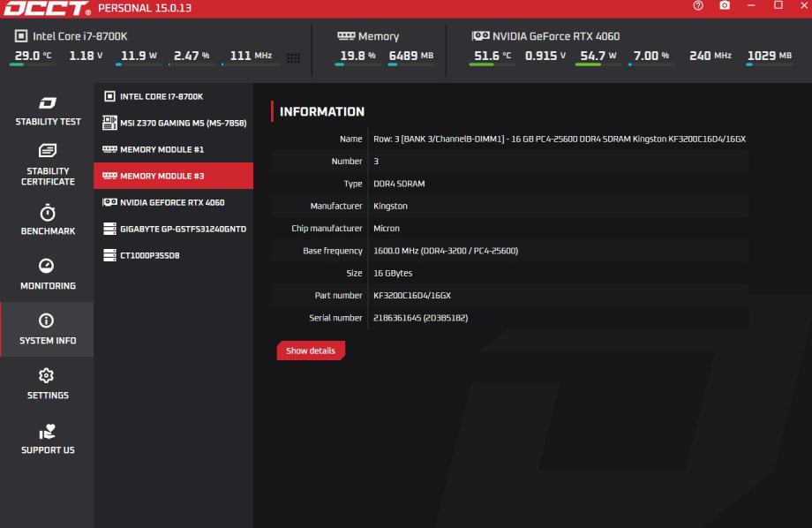Click the INFORMATION heading
This screenshot has height=528, width=812.
pos(322,111)
